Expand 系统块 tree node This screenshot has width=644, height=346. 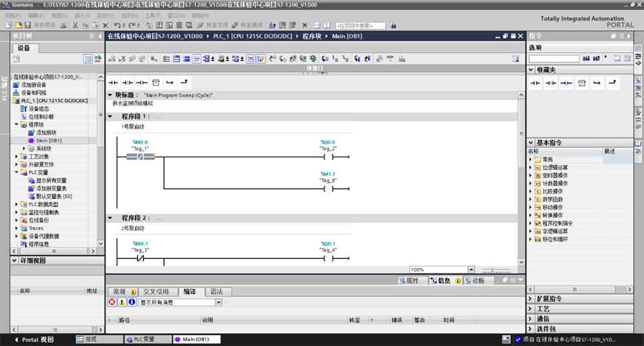pos(24,148)
